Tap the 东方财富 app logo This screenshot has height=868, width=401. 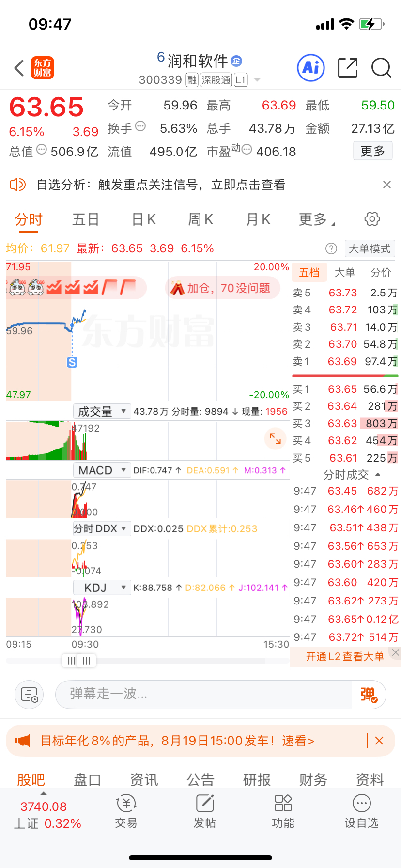point(43,68)
